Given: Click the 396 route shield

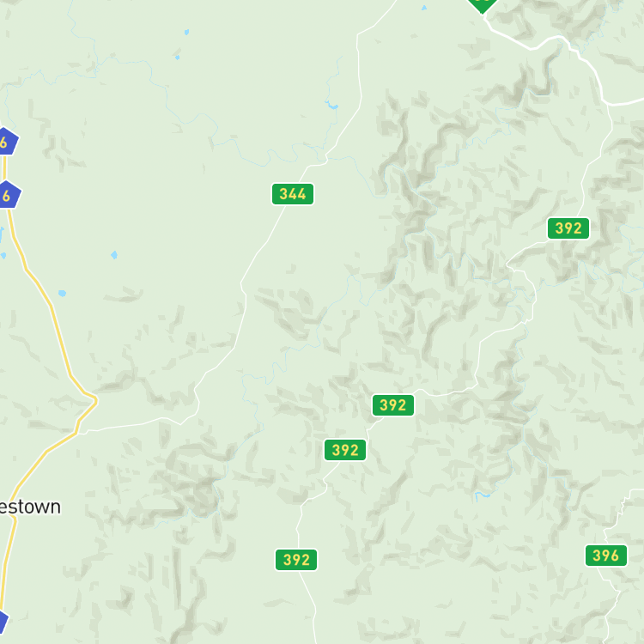Looking at the screenshot, I should tap(606, 556).
